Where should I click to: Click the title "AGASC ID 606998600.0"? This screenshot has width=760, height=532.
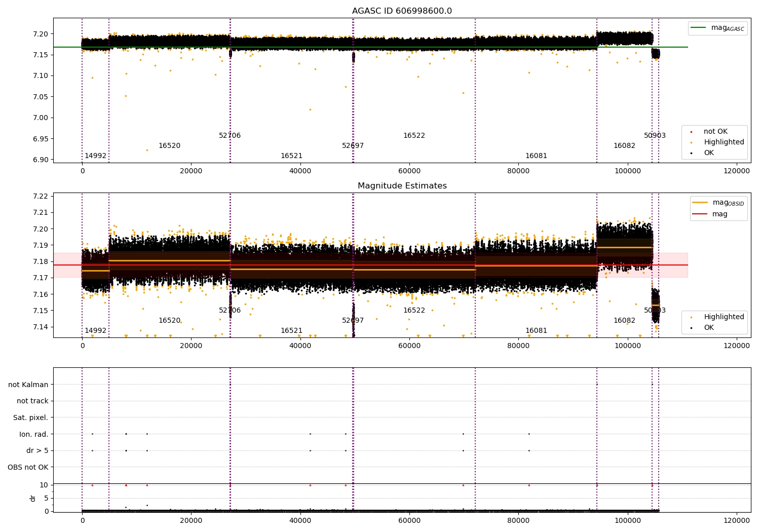click(402, 11)
